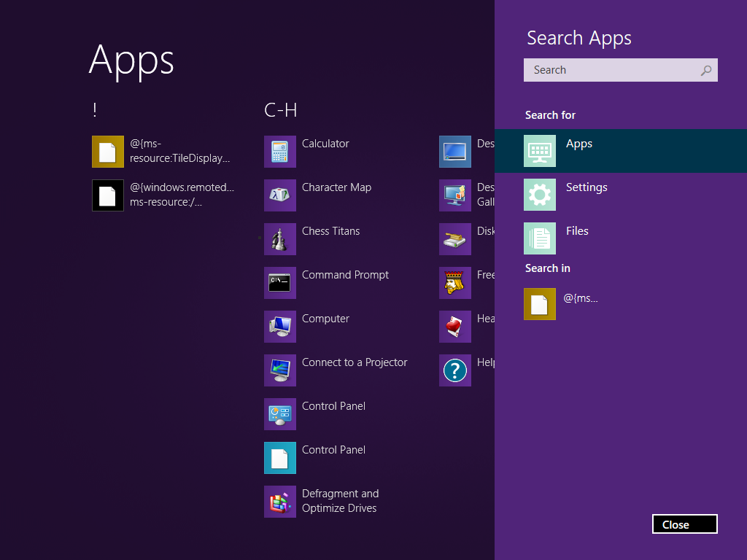Select the yellow @{ms... app under Search in
The height and width of the screenshot is (560, 747).
coord(539,304)
